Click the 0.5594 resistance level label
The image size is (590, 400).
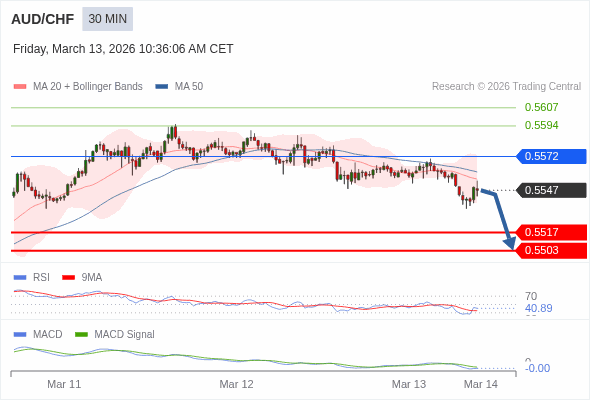point(541,125)
